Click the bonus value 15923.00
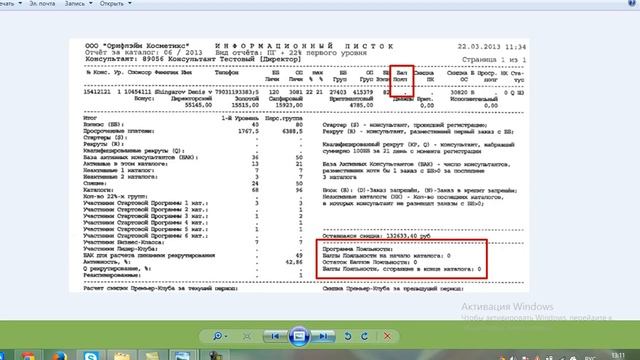 (x=289, y=105)
